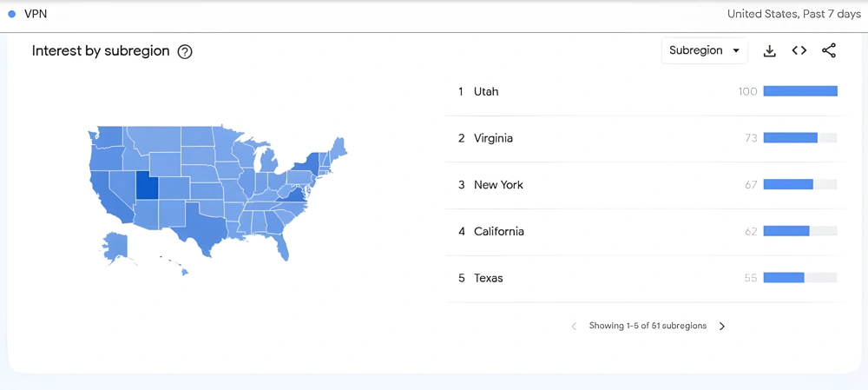Open help for Interest by subregion
The height and width of the screenshot is (390, 868).
[184, 51]
